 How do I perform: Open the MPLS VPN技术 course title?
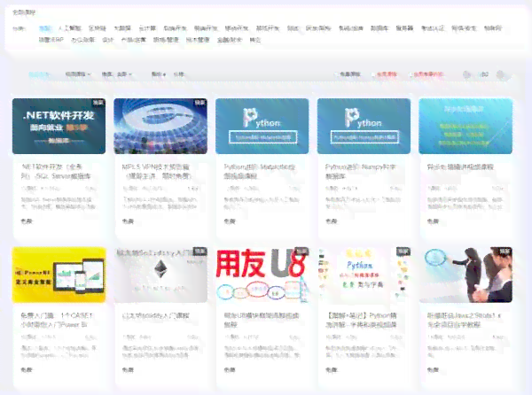[157, 172]
